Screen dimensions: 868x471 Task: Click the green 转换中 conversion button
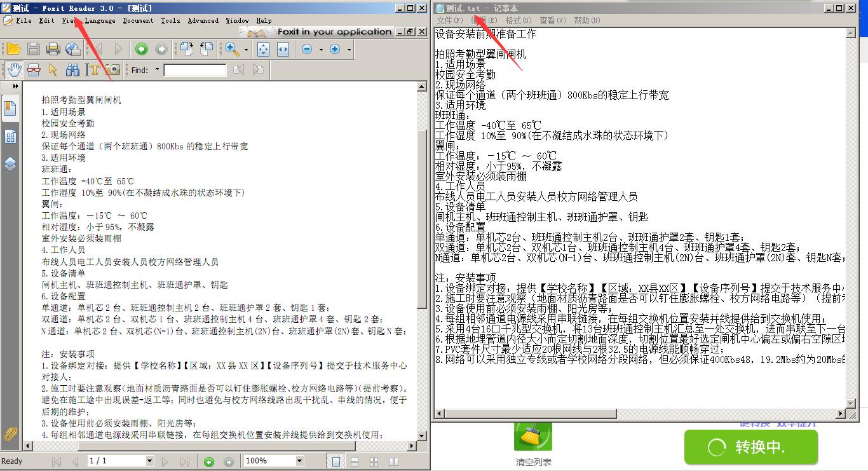click(x=750, y=447)
